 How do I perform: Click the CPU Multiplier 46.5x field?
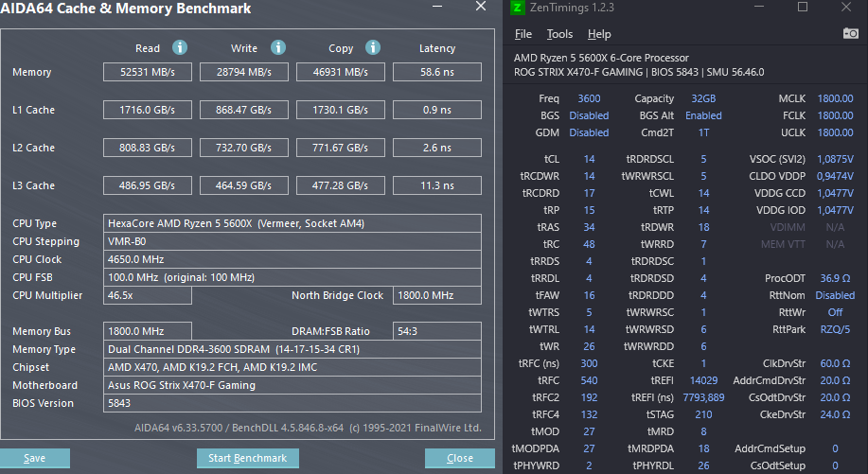point(148,295)
